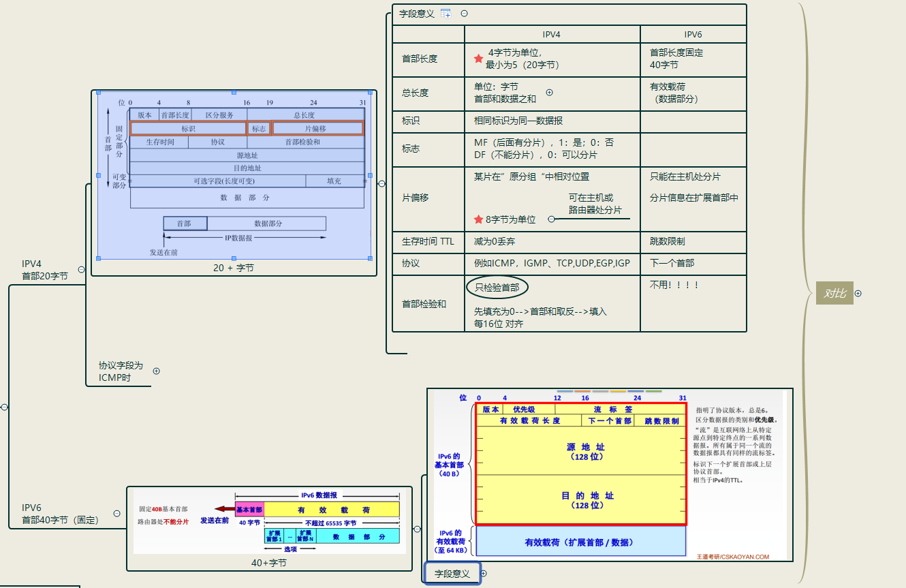Screen dimensions: 906x588
Task: Click the 分片信息在扩展首部中 text
Action: pos(694,198)
